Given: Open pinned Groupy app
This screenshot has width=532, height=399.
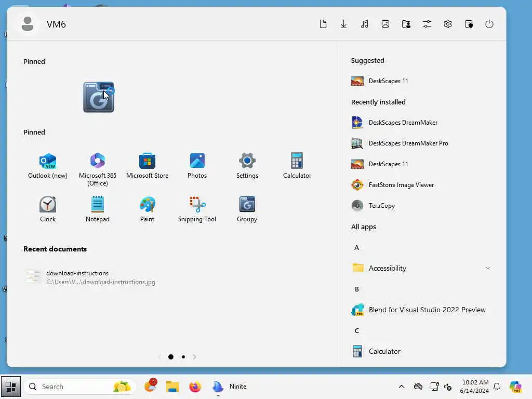Looking at the screenshot, I should click(247, 209).
